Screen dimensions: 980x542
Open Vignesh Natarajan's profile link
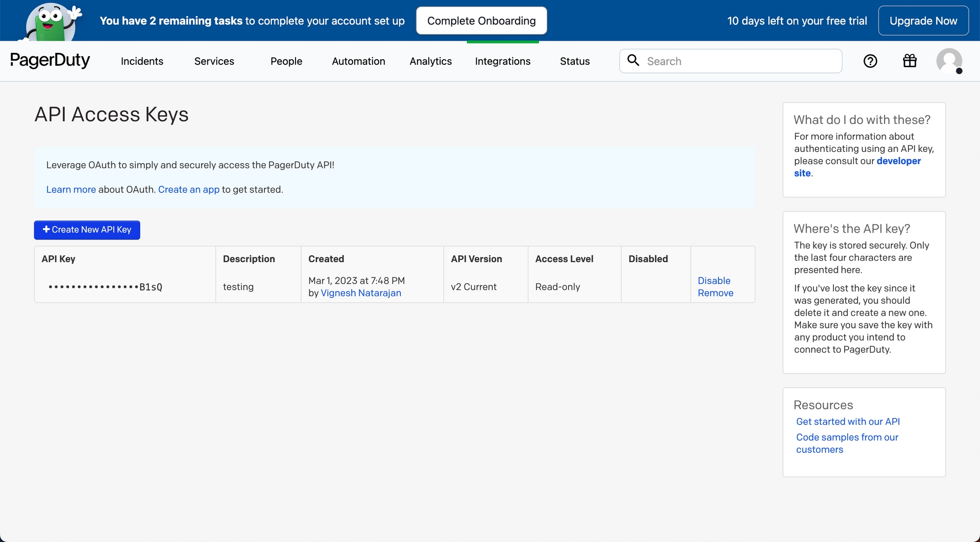tap(361, 293)
